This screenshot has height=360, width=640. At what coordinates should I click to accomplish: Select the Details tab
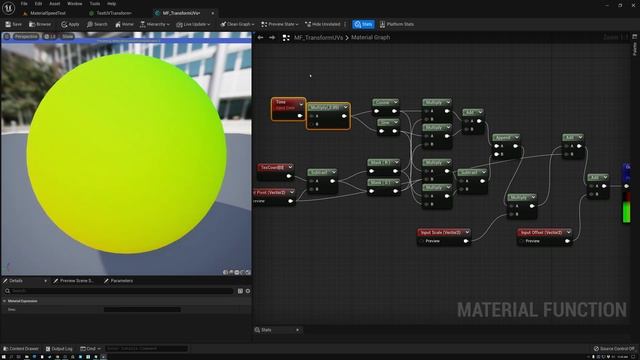16,281
